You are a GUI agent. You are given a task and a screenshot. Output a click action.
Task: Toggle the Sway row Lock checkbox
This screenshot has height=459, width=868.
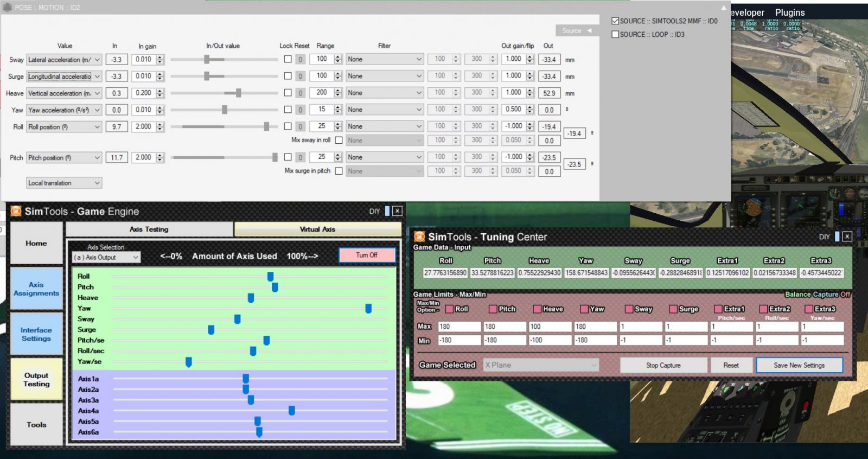[x=288, y=59]
